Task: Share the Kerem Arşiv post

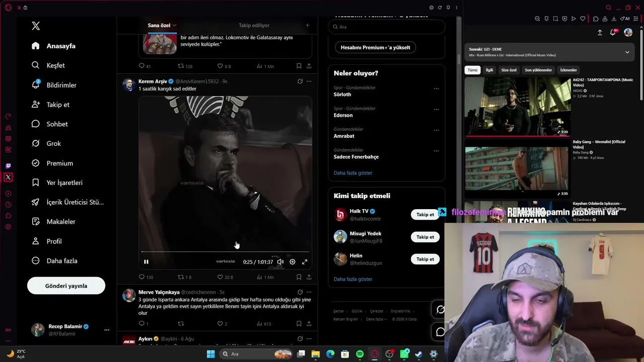Action: (x=309, y=277)
